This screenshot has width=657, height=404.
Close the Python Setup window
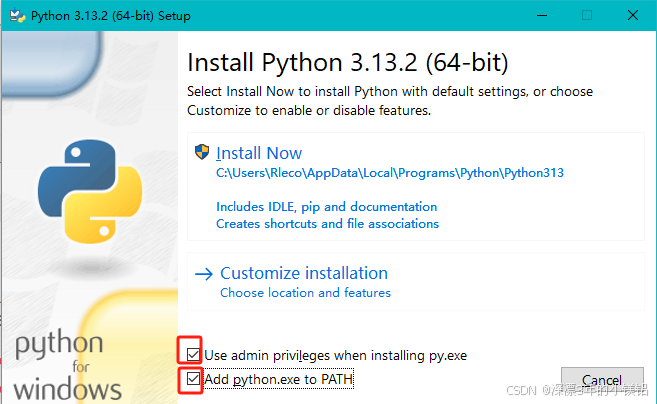coord(633,16)
